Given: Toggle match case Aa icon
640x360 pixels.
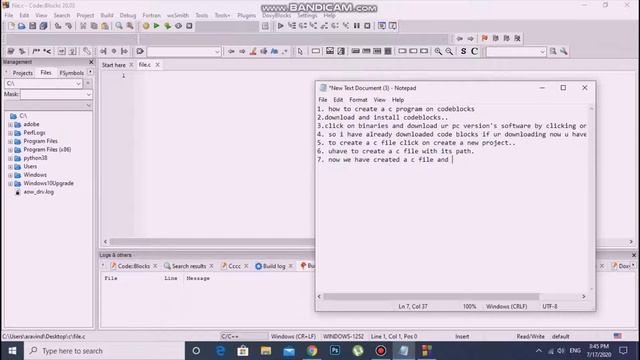Looking at the screenshot, I should point(274,51).
